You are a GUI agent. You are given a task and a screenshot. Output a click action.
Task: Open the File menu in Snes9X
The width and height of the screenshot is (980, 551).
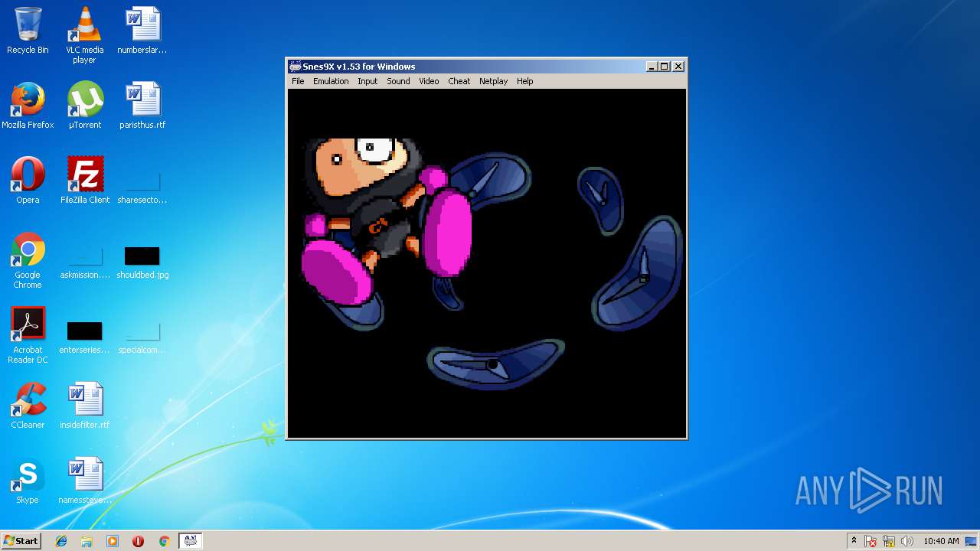pos(298,81)
